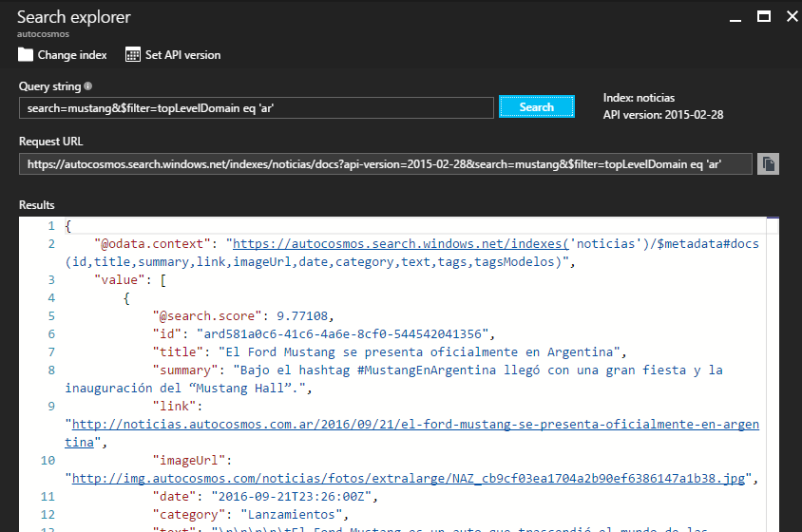The width and height of the screenshot is (802, 532).
Task: Open Change index command
Action: (63, 55)
